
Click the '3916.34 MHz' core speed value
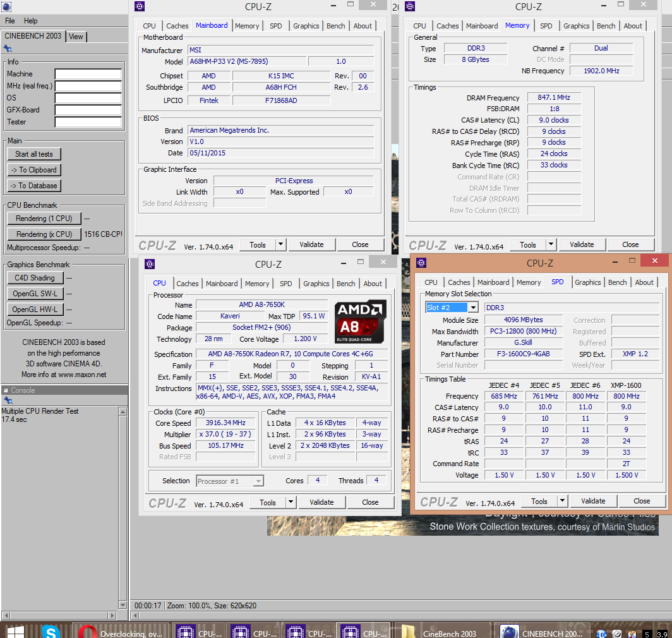(226, 423)
